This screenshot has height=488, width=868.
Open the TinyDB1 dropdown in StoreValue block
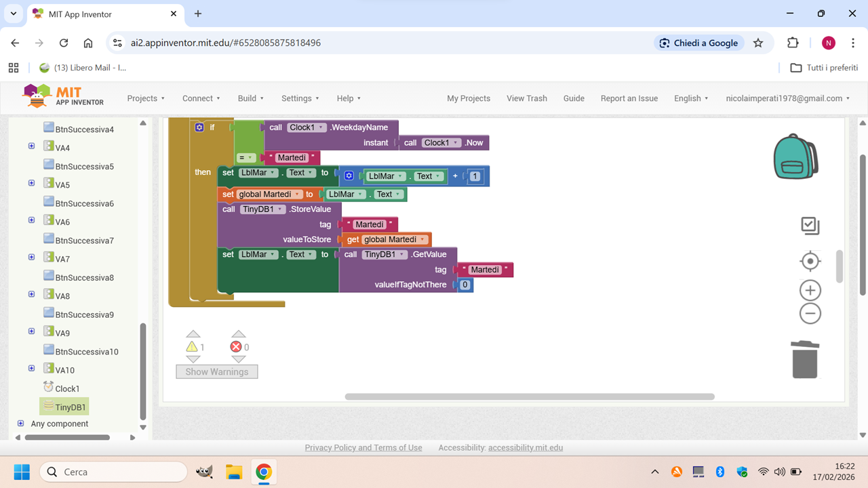point(281,209)
